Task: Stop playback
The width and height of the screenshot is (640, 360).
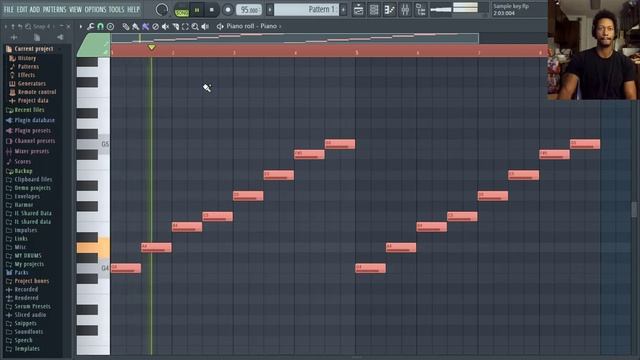Action: (211, 10)
